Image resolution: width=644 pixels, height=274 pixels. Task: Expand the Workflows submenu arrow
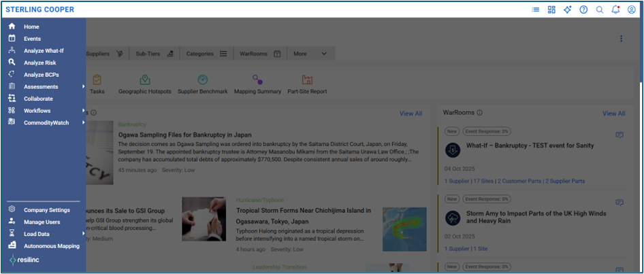coord(83,111)
